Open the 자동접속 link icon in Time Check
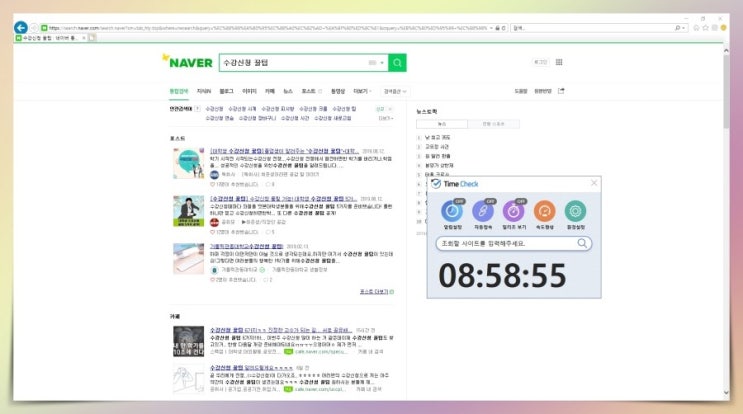Image resolution: width=743 pixels, height=414 pixels. tap(483, 211)
